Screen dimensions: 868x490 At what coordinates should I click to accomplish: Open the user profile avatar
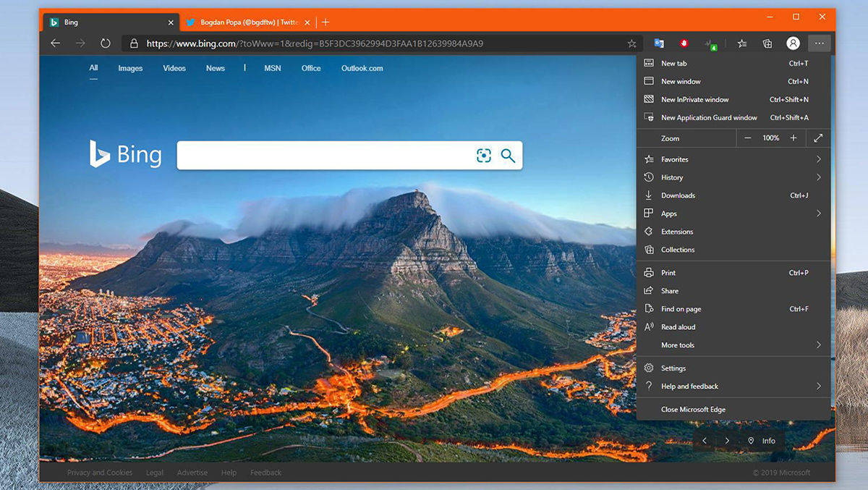(x=793, y=43)
